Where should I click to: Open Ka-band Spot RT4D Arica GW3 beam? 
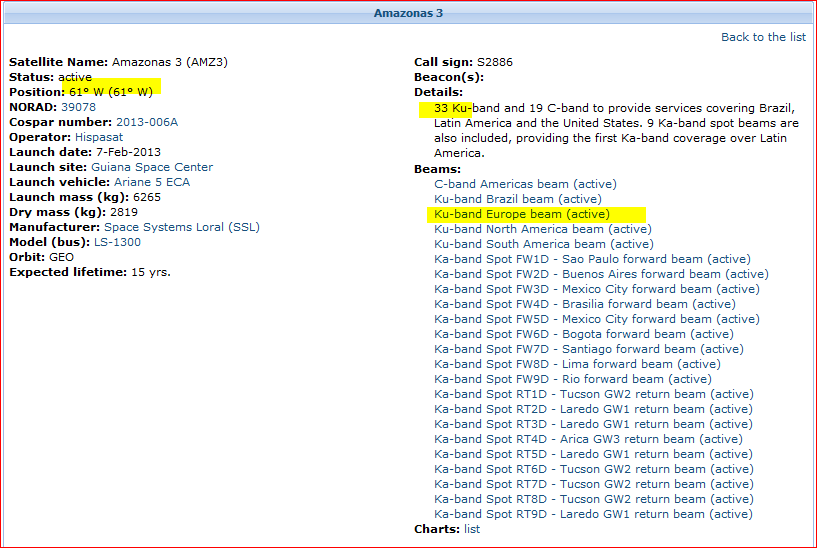(x=588, y=439)
